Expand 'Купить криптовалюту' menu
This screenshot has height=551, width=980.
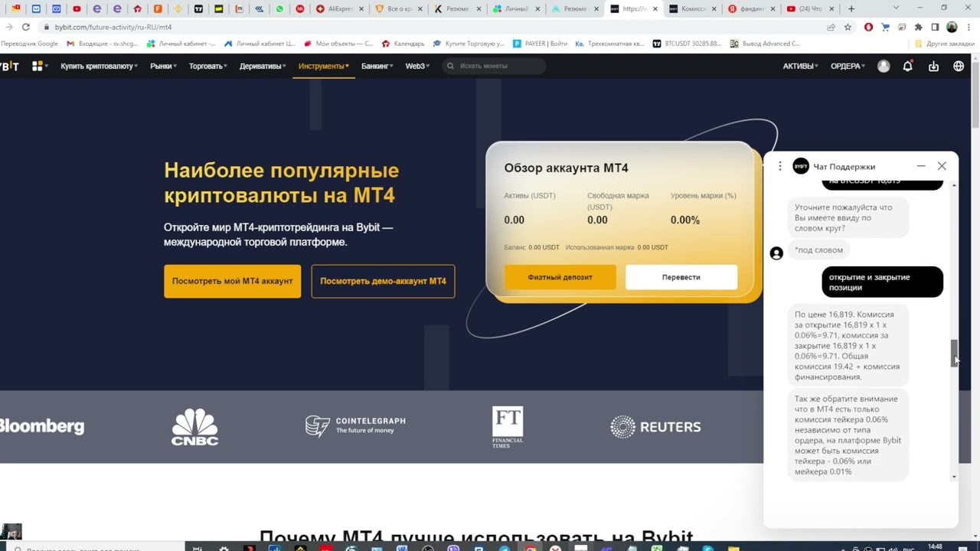tap(100, 66)
